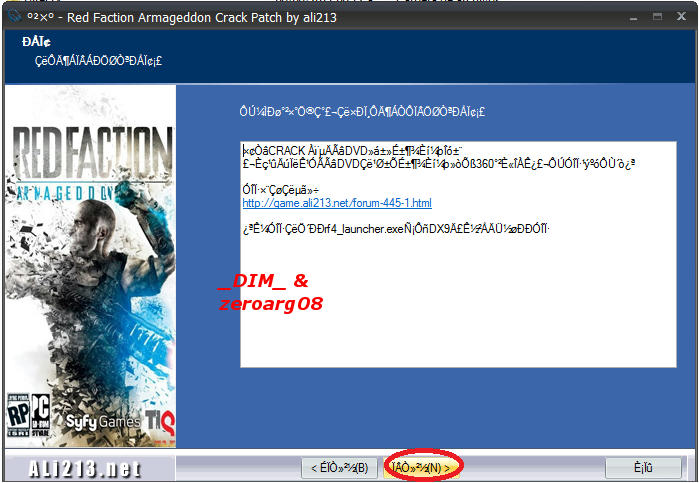699x483 pixels.
Task: Click the installer icon in title bar
Action: click(14, 17)
